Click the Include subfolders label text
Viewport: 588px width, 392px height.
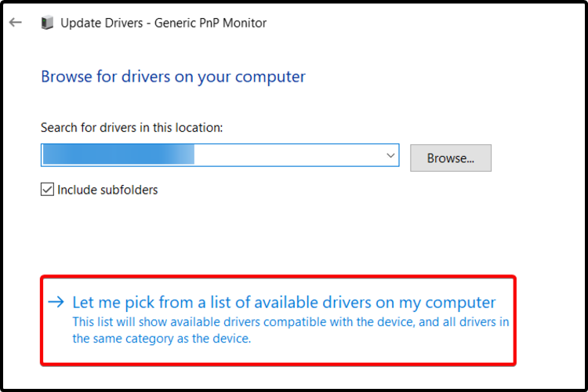pyautogui.click(x=107, y=190)
